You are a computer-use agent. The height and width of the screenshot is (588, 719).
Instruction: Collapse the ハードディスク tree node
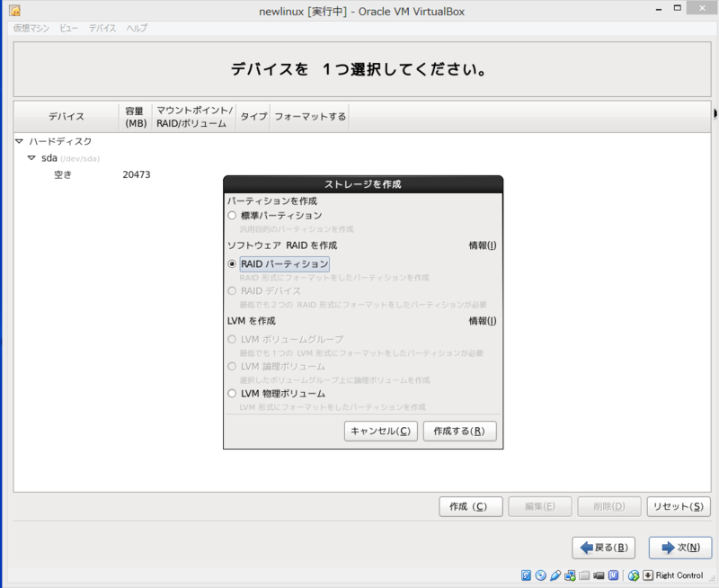tap(19, 141)
